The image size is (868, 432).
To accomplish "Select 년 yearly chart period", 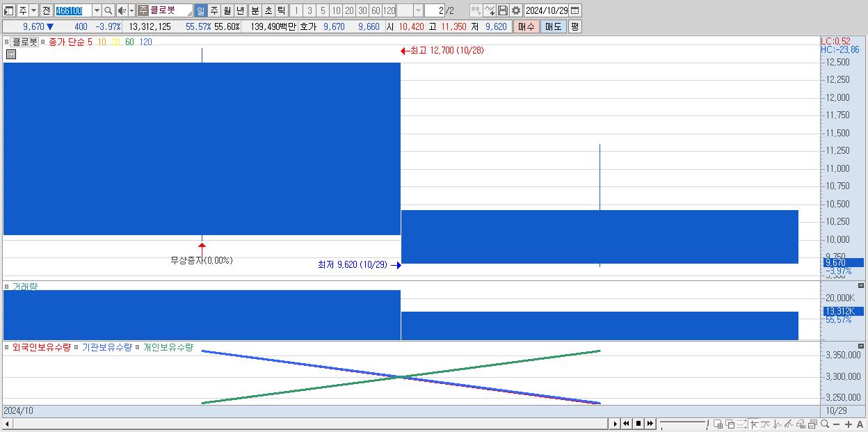I will [x=240, y=10].
